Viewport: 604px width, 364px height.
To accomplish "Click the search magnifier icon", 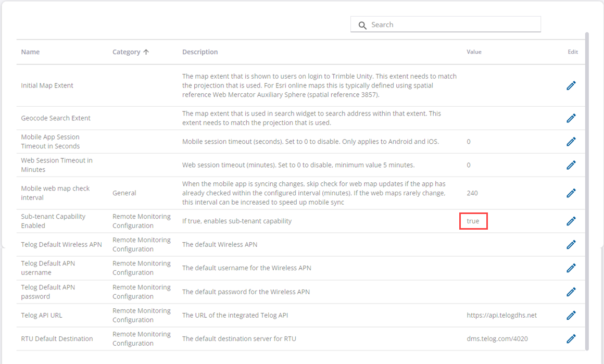I will pos(362,25).
